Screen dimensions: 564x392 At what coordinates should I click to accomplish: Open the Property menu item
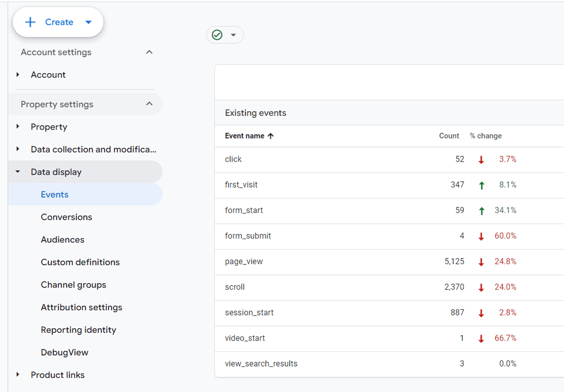49,127
